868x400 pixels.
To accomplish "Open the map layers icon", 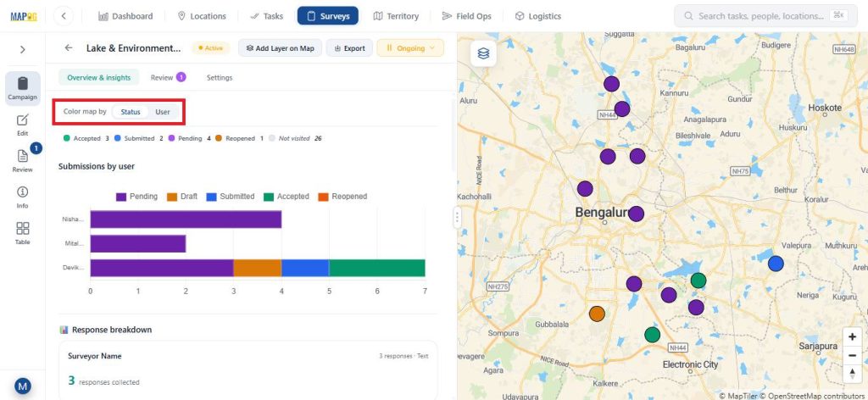I will 484,53.
